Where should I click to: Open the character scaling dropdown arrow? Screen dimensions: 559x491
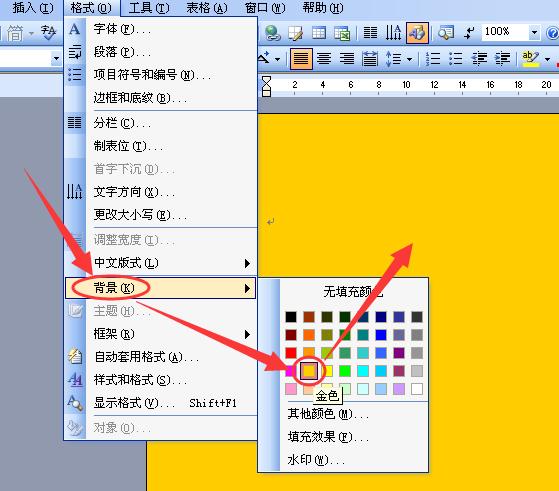pyautogui.click(x=277, y=59)
